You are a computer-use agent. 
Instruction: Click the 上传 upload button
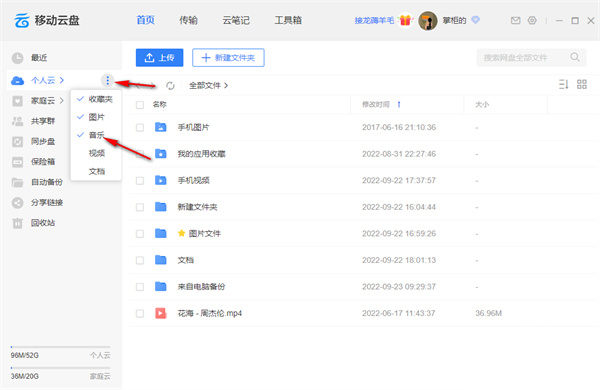point(160,58)
